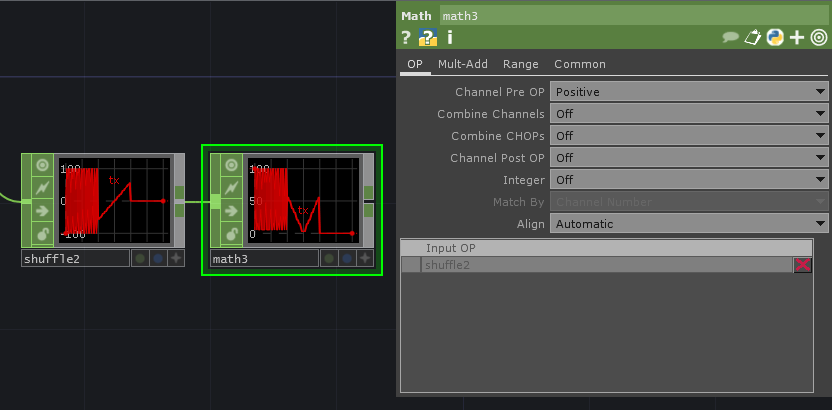
Task: Open the Channel Pre OP dropdown
Action: tap(690, 92)
